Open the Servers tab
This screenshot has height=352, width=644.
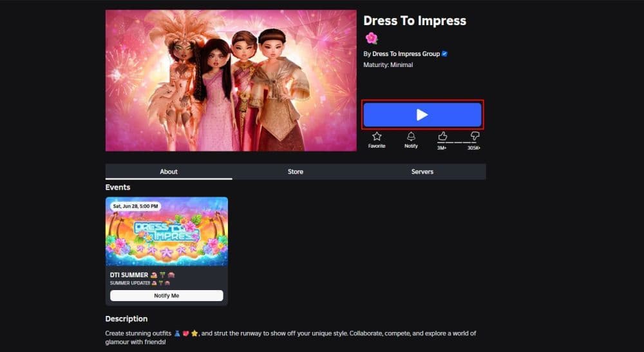pyautogui.click(x=422, y=171)
